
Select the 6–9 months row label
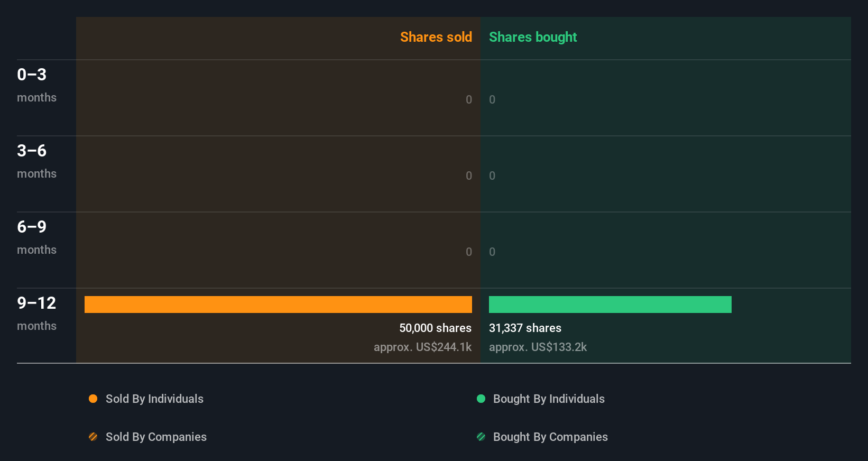(36, 237)
